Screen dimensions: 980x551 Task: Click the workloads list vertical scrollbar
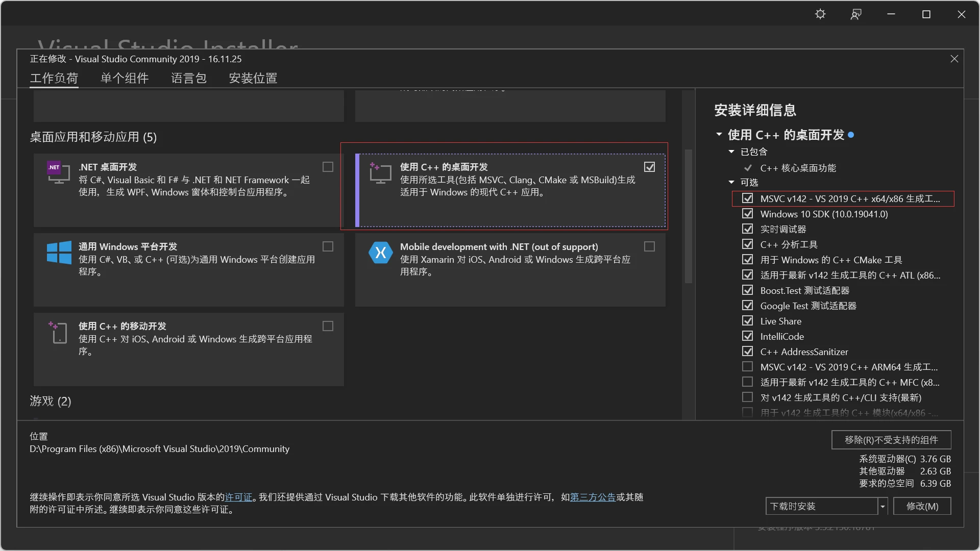point(688,216)
